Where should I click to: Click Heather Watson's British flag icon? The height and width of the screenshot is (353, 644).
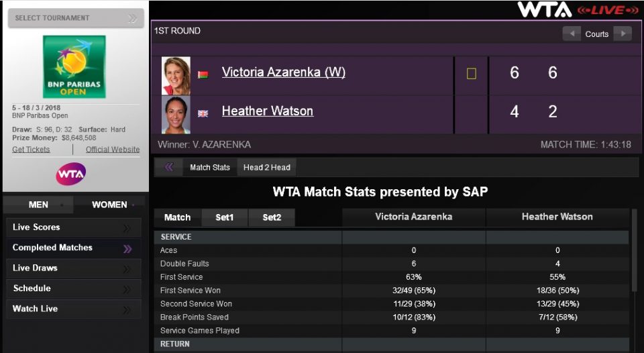203,113
